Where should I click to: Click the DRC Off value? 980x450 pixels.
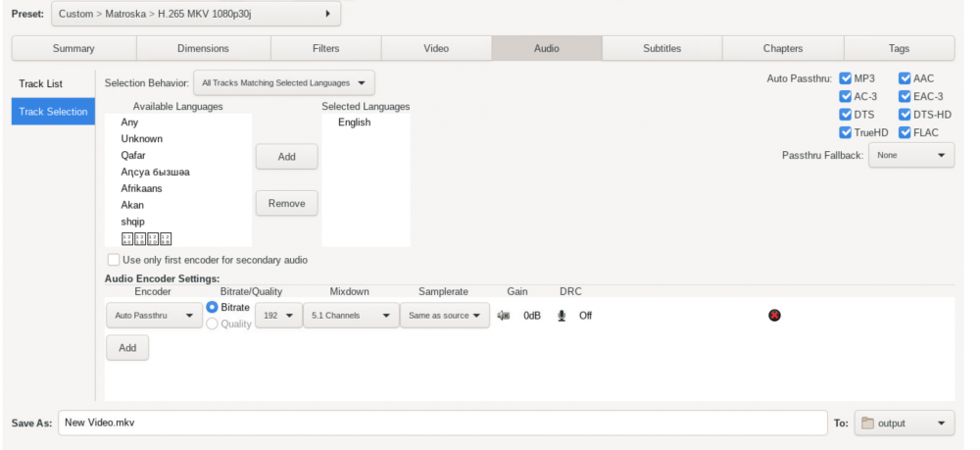click(585, 316)
